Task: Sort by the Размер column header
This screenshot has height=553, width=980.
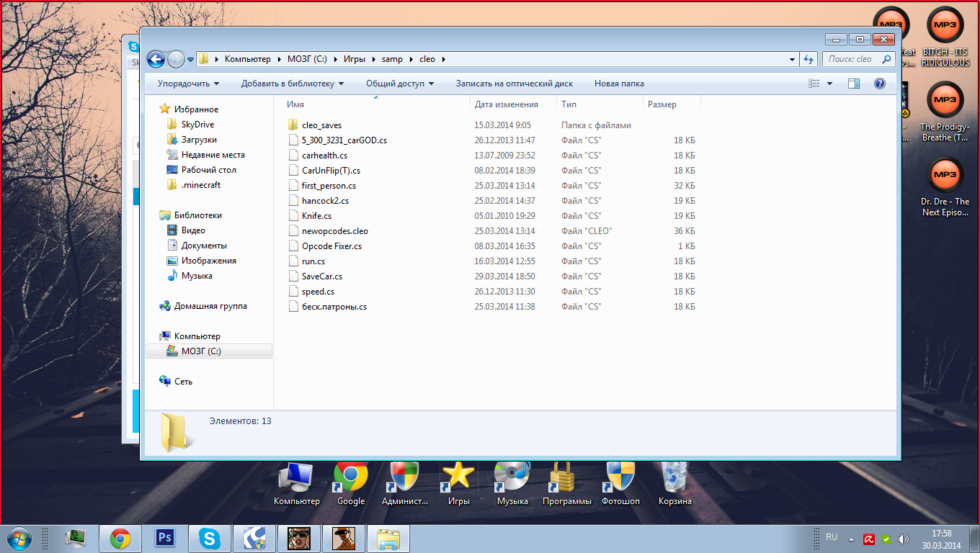Action: [662, 104]
